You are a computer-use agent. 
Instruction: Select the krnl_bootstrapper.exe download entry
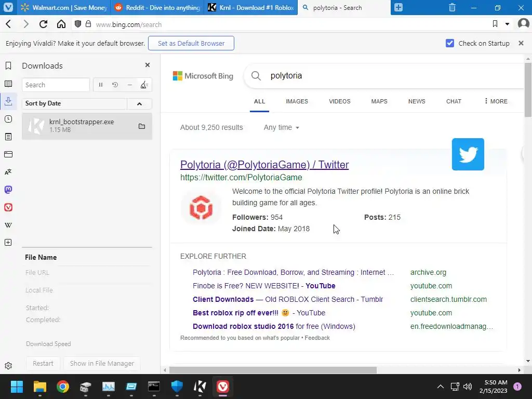[x=87, y=126]
